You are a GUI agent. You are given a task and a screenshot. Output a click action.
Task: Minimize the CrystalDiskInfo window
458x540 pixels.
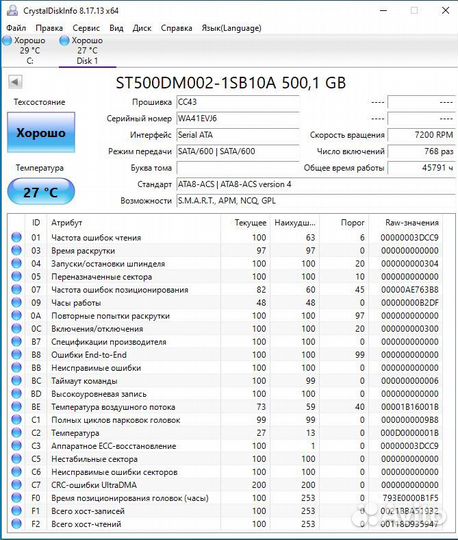(x=384, y=10)
